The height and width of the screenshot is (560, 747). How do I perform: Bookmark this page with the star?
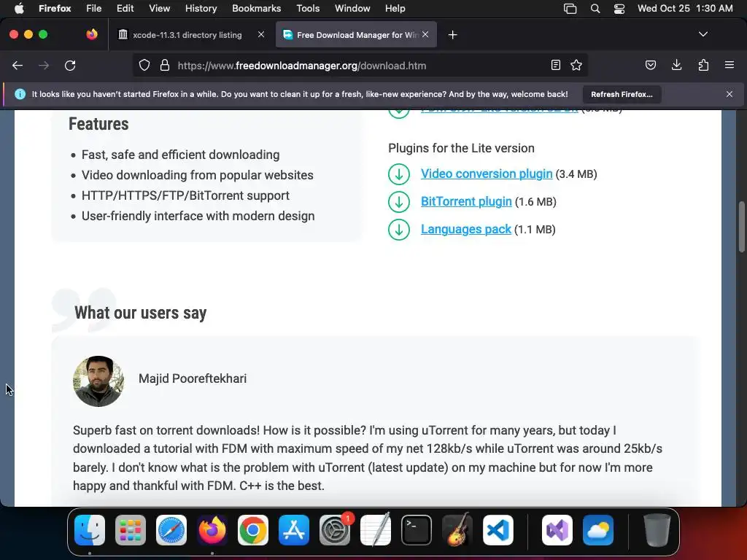(576, 65)
